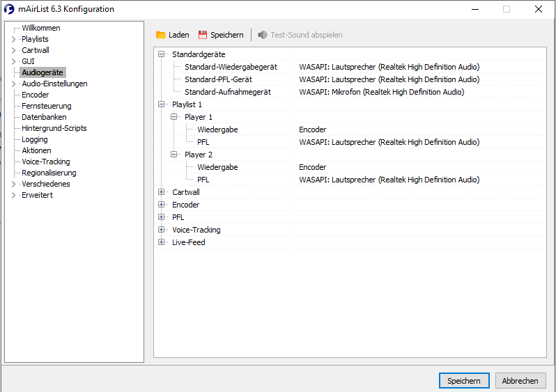556x392 pixels.
Task: Select the Standard-Aufnahmegerät value field
Action: 381,92
